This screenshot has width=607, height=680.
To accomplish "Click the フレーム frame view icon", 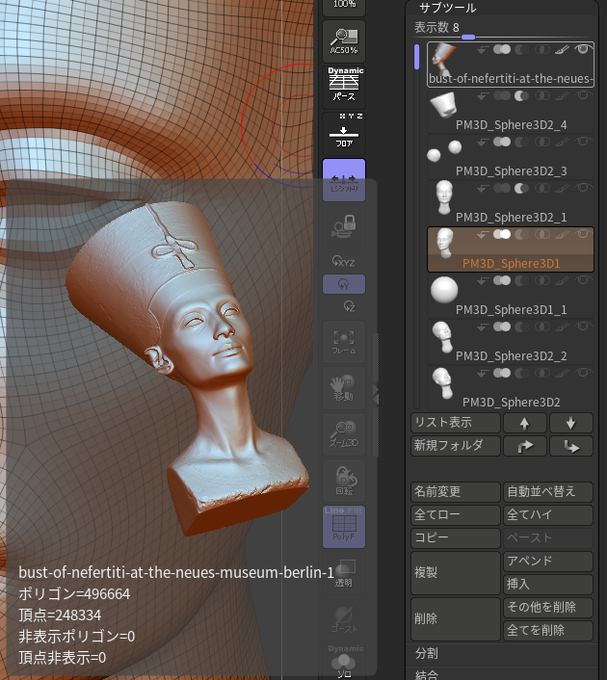I will click(344, 342).
